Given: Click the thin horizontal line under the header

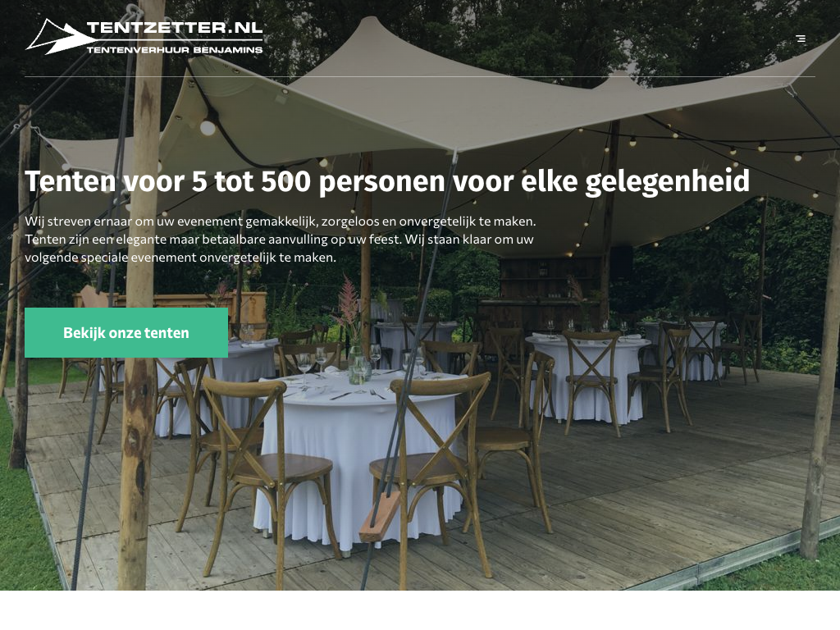Looking at the screenshot, I should tap(420, 76).
